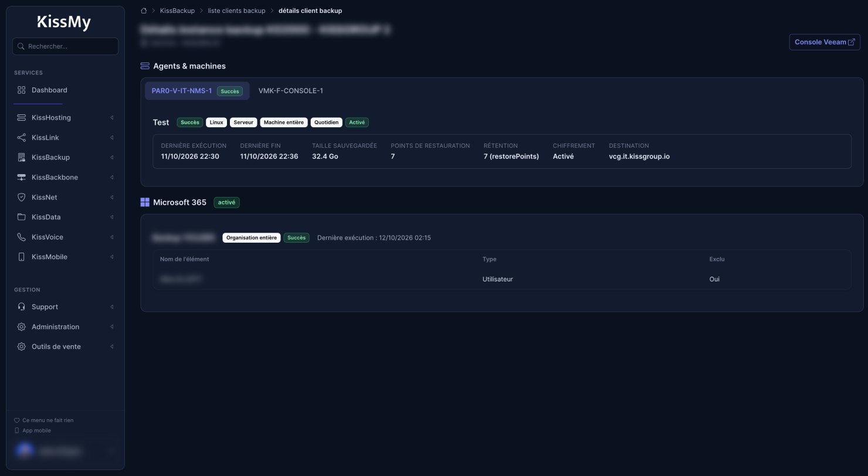Go to liste clients backup breadcrumb

coord(236,11)
